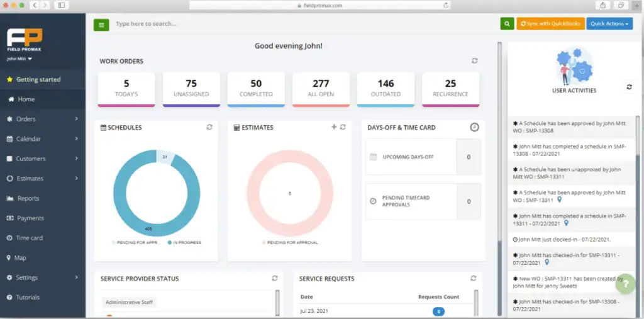The width and height of the screenshot is (644, 319).
Task: Open Outdated work orders card
Action: [386, 89]
